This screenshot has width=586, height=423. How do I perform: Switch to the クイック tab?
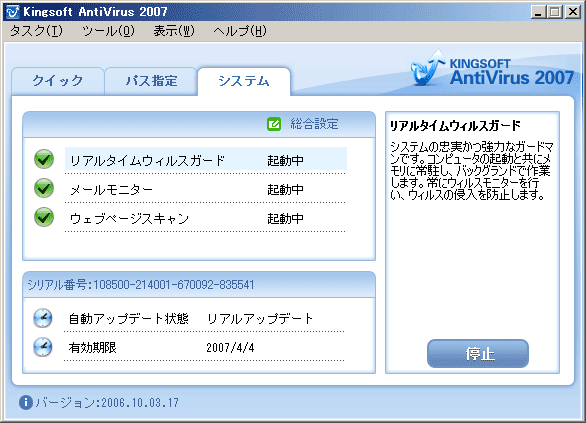click(58, 81)
